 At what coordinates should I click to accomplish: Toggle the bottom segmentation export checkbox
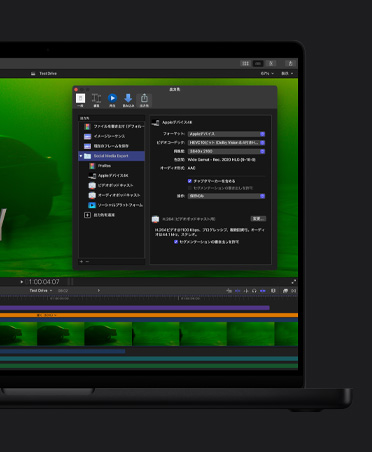click(176, 242)
